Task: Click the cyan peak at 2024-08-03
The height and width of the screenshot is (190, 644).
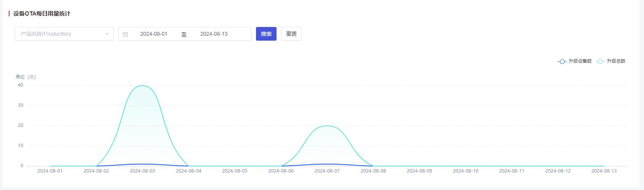Action: (142, 85)
